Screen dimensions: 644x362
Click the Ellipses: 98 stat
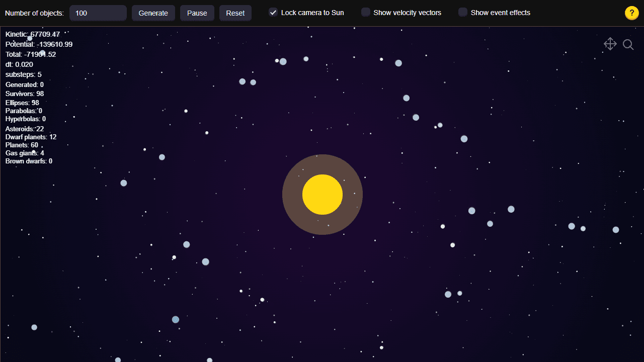(x=22, y=103)
